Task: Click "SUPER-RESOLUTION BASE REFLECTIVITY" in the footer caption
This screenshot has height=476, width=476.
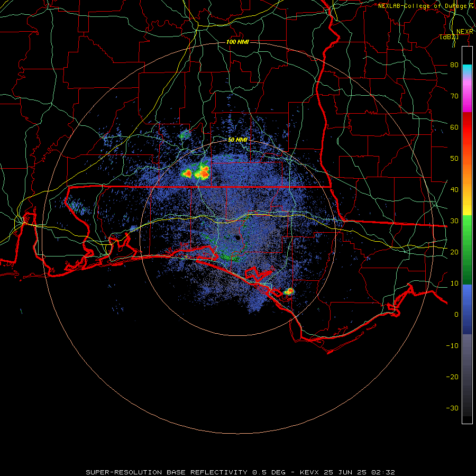Action: pyautogui.click(x=167, y=472)
